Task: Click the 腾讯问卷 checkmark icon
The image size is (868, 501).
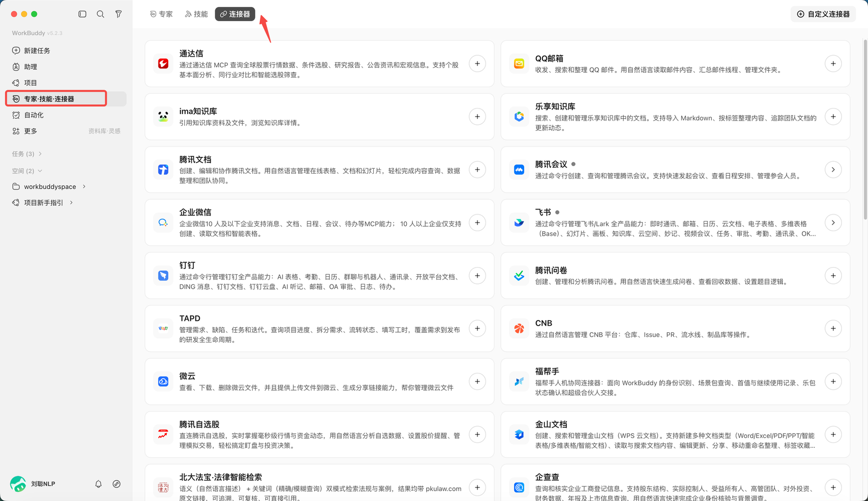Action: point(519,276)
